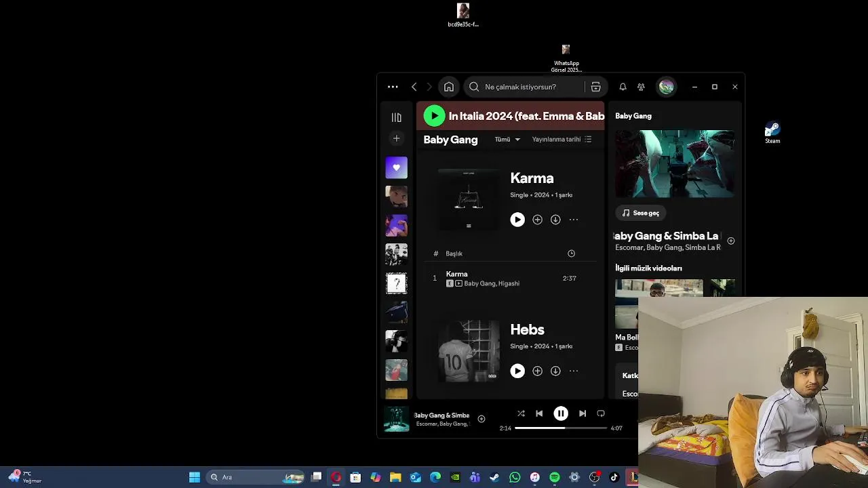Click the magnifier icon in search bar
This screenshot has height=488, width=868.
point(474,87)
